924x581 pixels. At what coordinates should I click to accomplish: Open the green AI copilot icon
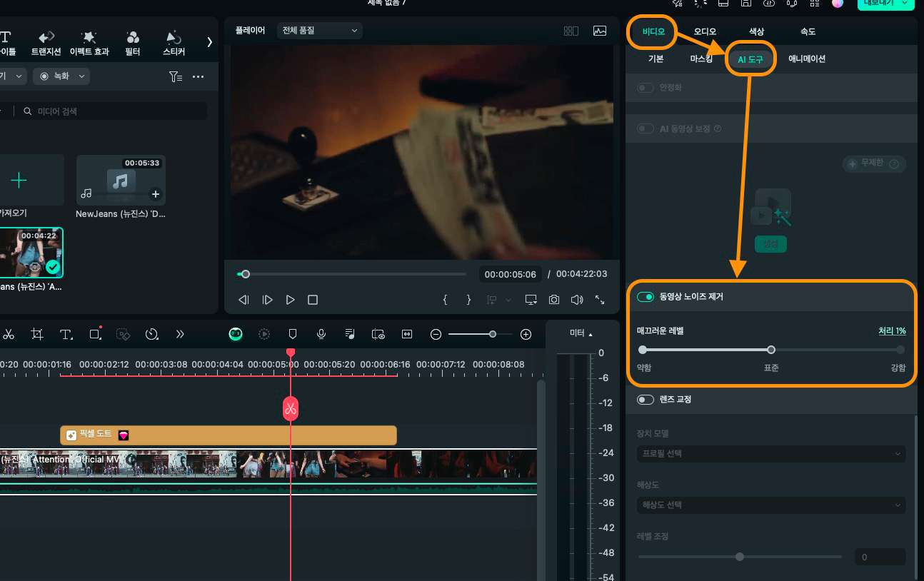click(236, 333)
